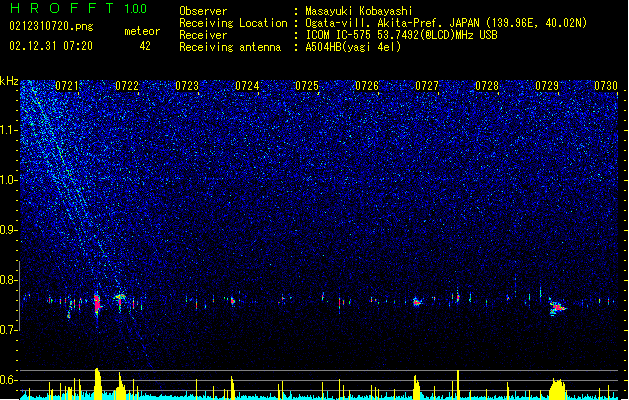
Task: Click the 0722 time marker
Action: point(127,86)
